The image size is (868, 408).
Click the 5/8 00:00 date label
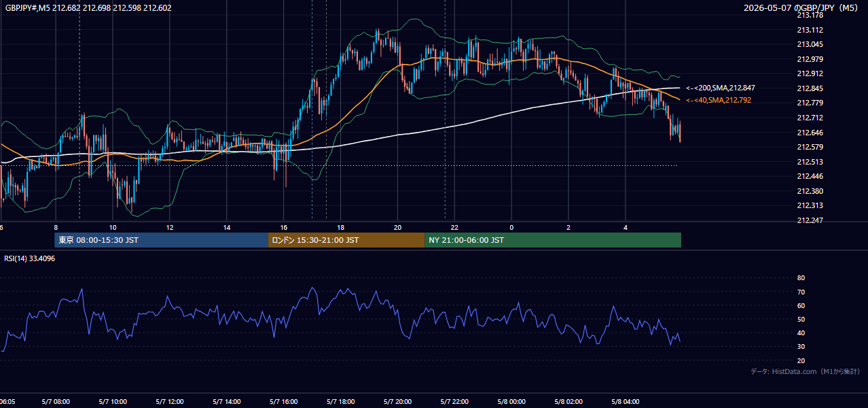(511, 402)
